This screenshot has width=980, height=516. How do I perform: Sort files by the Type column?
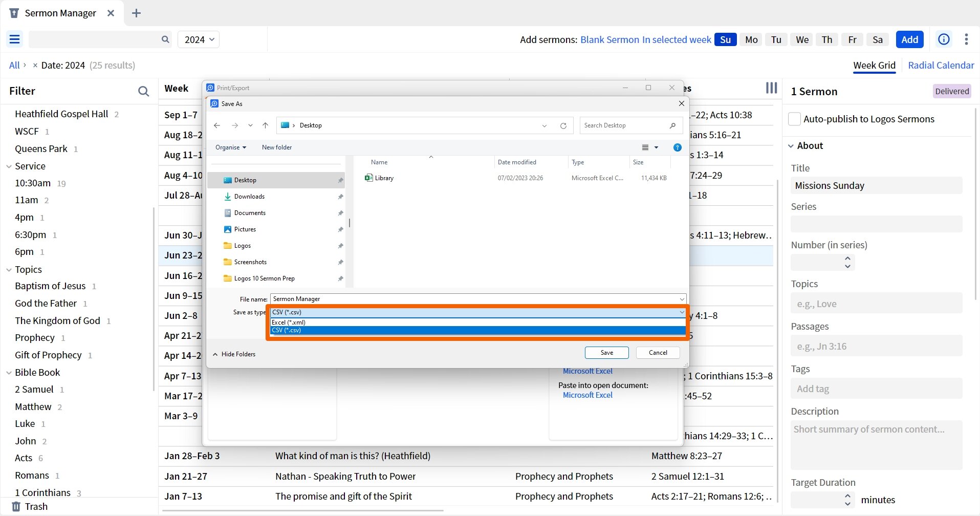[x=578, y=162]
